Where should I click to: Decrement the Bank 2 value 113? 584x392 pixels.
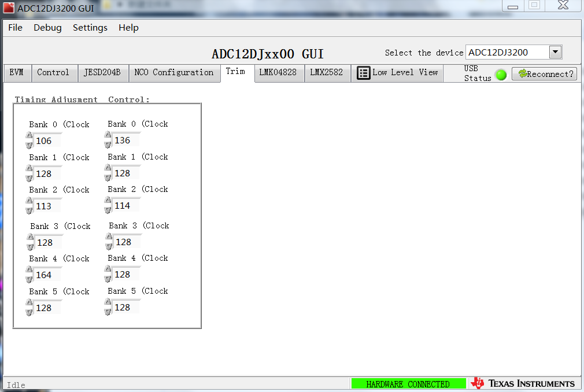pos(29,210)
